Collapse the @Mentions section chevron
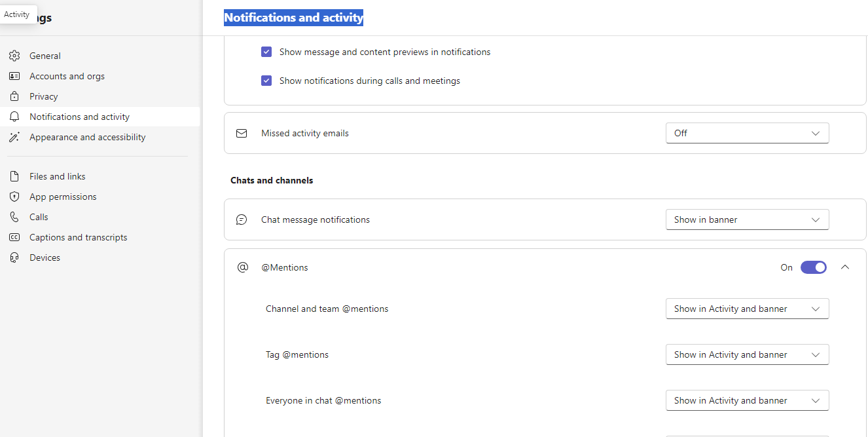Screen dimensions: 868x437 click(845, 267)
